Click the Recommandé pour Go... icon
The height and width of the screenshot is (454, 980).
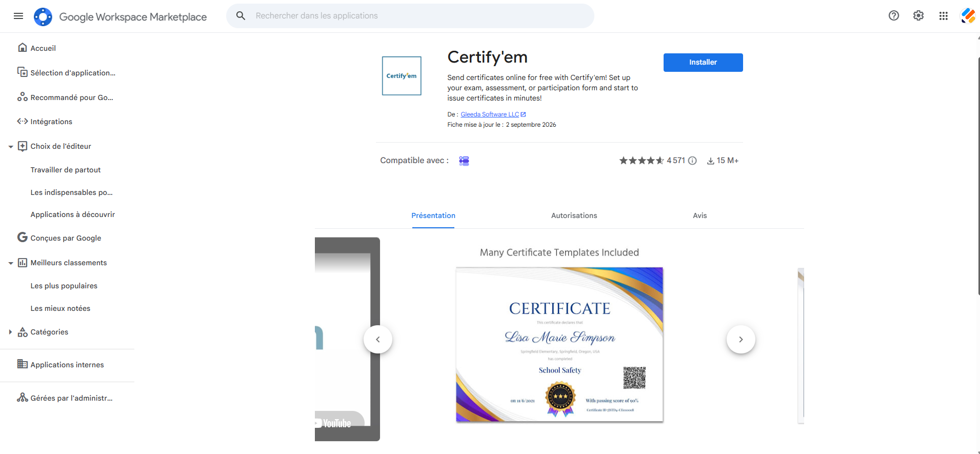(x=23, y=96)
